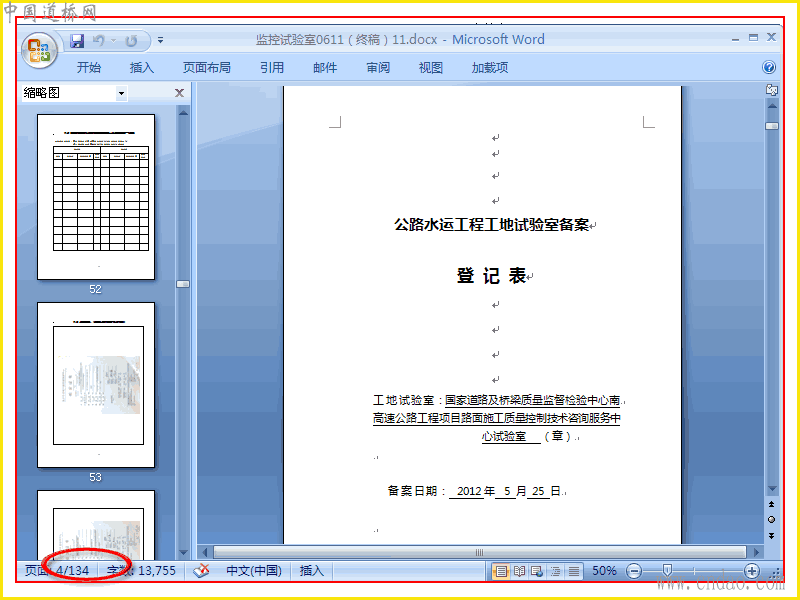Image resolution: width=800 pixels, height=600 pixels.
Task: Click the proofing errors status icon
Action: point(201,570)
